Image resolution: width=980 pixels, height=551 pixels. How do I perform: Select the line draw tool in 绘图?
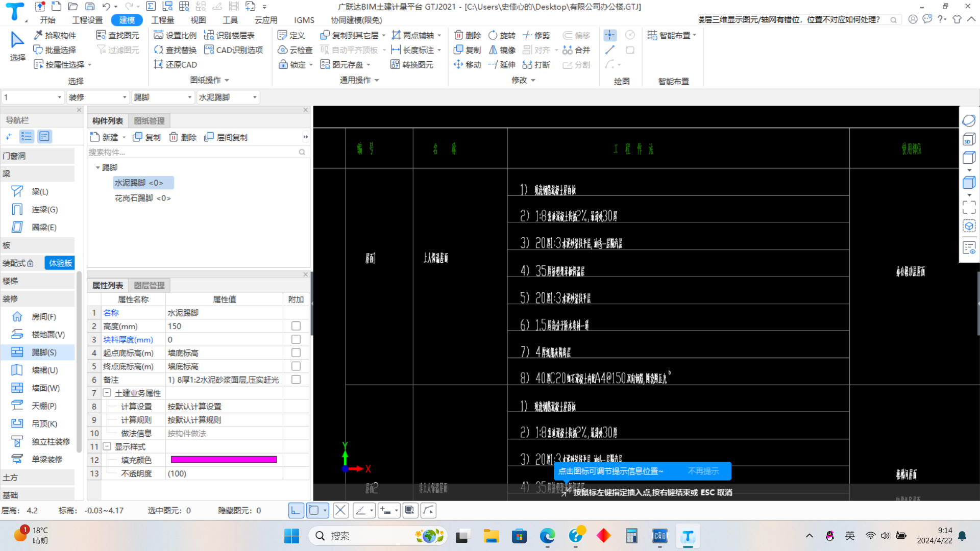coord(610,50)
